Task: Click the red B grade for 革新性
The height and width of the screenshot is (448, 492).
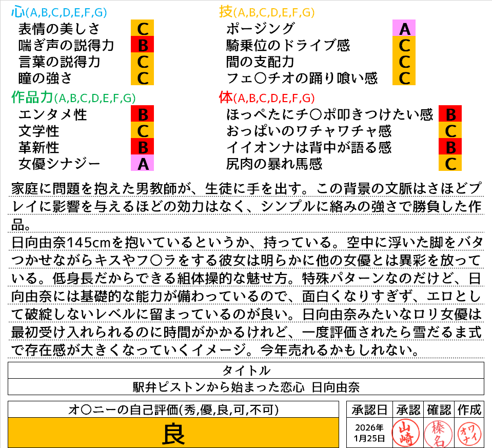Action: (143, 147)
